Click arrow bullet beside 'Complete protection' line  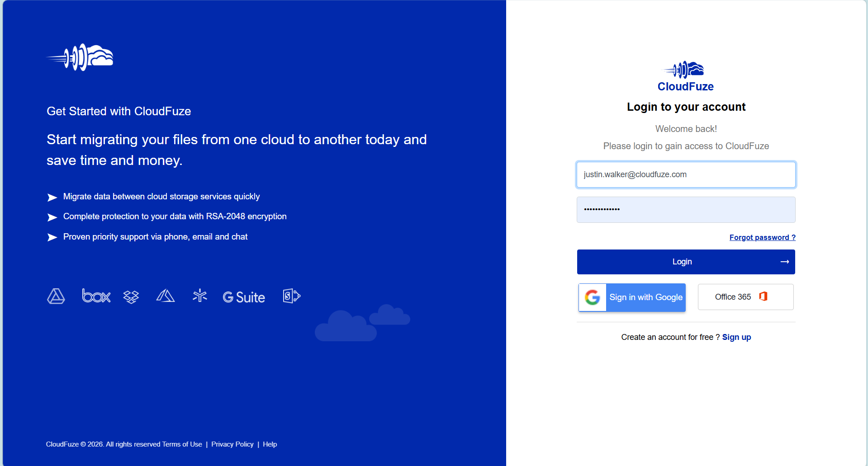[52, 217]
